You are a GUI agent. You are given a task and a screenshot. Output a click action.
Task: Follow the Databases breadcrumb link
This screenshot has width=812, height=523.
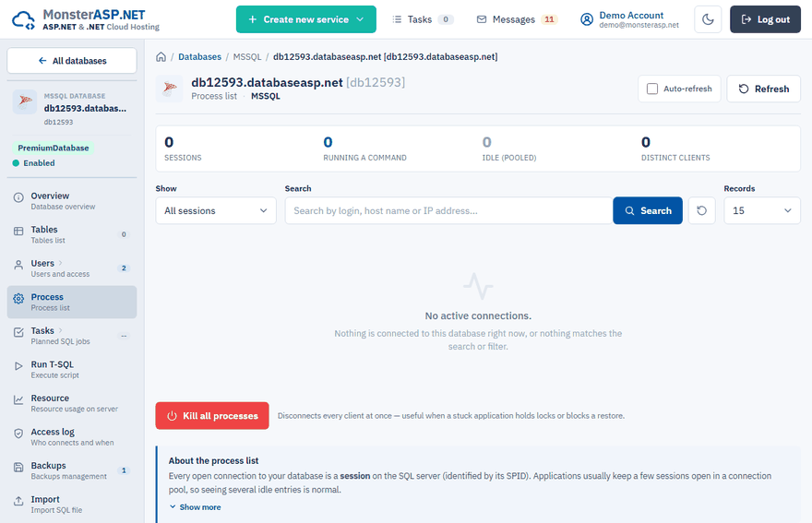point(199,57)
